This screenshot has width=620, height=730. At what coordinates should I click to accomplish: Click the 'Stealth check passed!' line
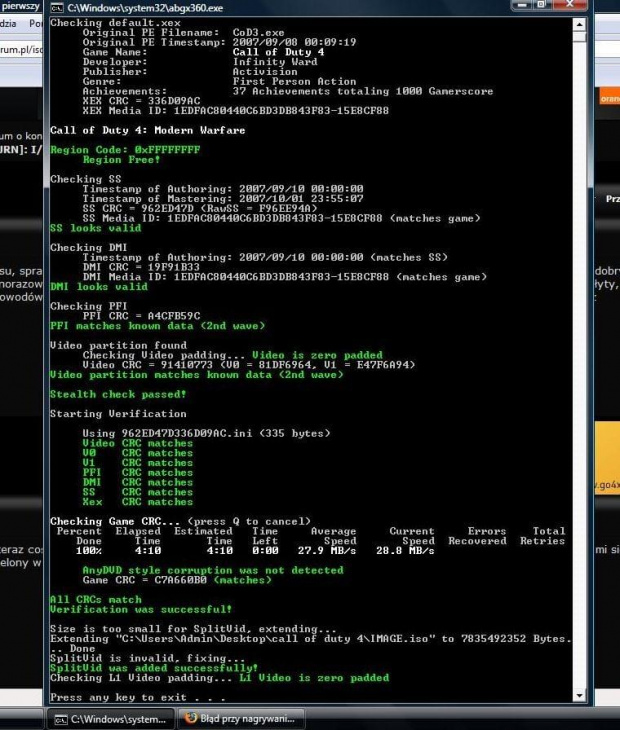coord(118,394)
